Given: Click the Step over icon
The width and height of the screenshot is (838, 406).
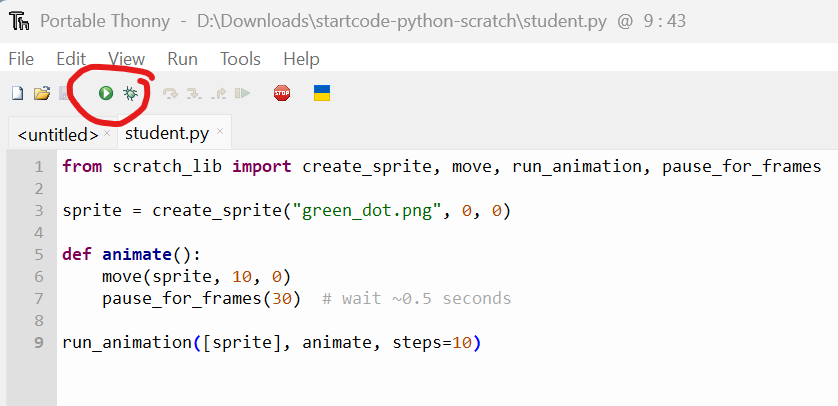Looking at the screenshot, I should pyautogui.click(x=170, y=94).
